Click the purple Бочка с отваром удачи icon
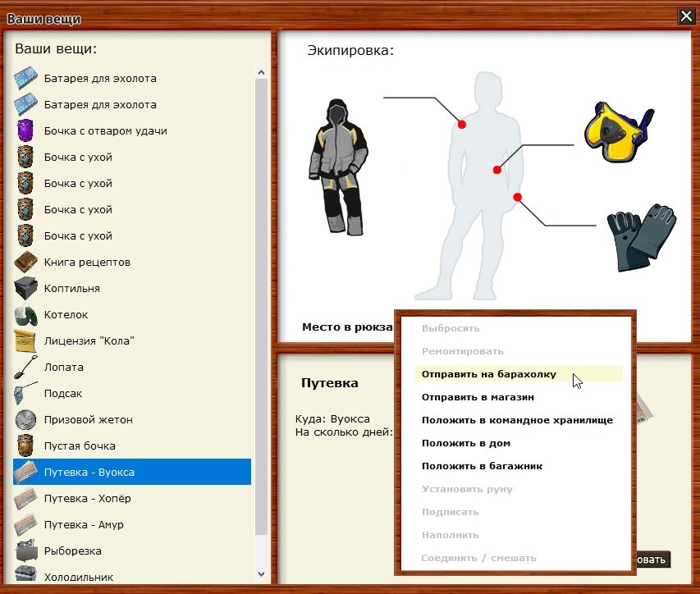The image size is (700, 594). (25, 130)
